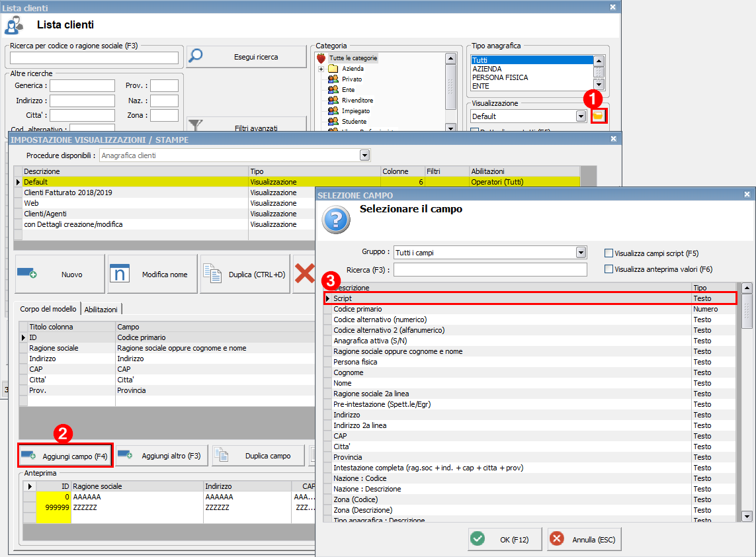Click the people icon next to Privato
756x557 pixels.
(333, 79)
